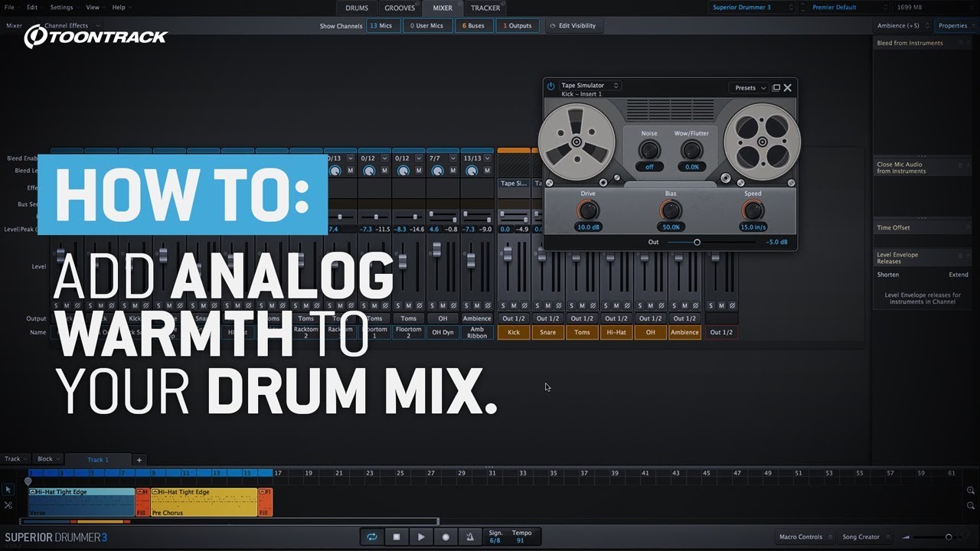
Task: Click the Noise knob
Action: click(649, 150)
